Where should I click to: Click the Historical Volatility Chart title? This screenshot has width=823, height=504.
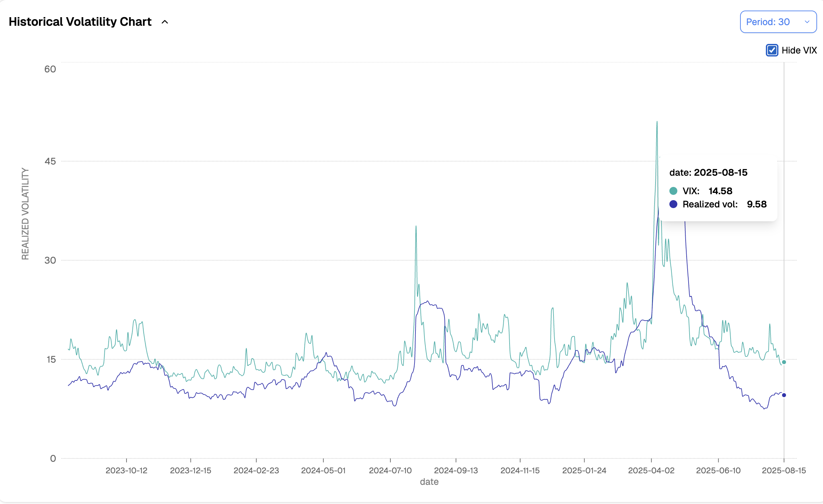[80, 22]
